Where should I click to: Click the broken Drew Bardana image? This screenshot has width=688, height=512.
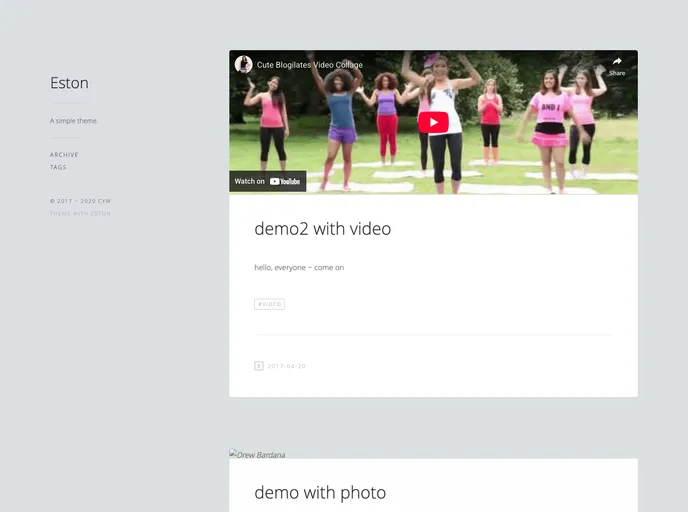(x=257, y=454)
